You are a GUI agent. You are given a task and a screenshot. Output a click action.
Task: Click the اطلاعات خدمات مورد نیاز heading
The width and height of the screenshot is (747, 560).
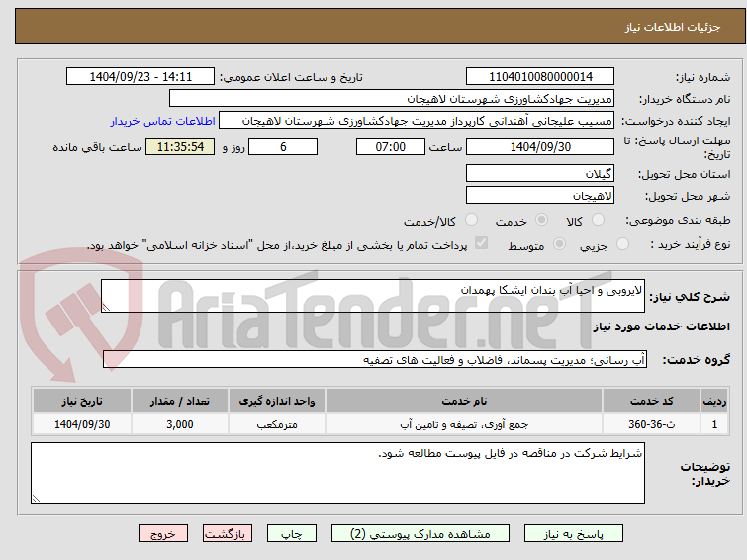(x=661, y=327)
